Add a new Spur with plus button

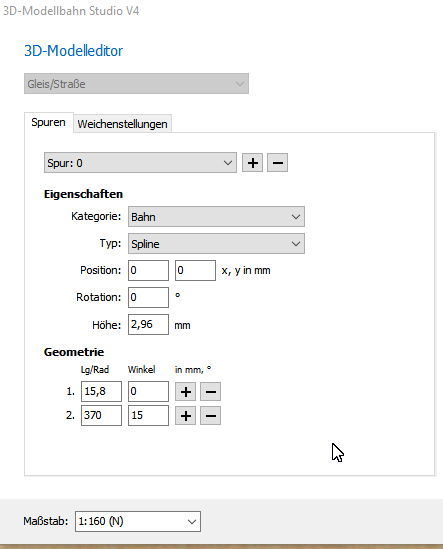tap(252, 163)
